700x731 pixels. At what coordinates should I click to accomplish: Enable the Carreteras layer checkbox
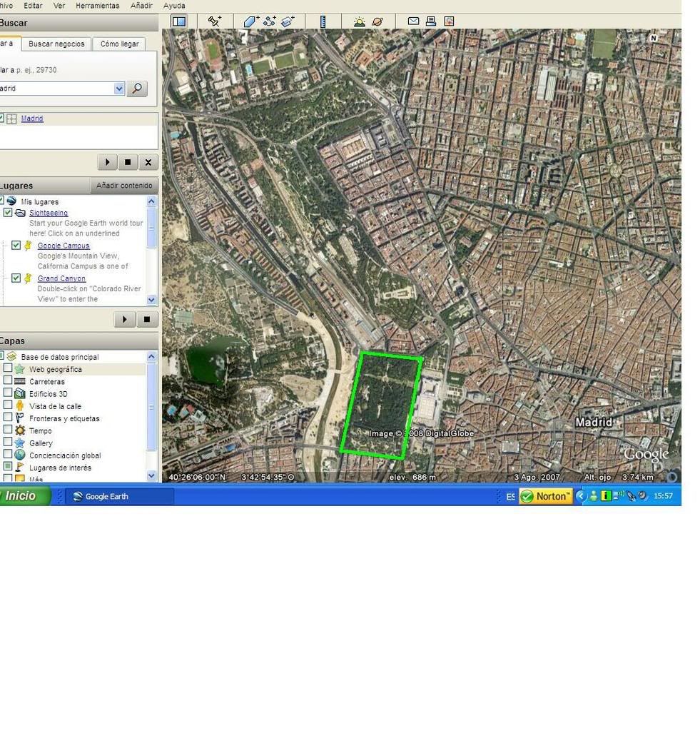(x=8, y=381)
